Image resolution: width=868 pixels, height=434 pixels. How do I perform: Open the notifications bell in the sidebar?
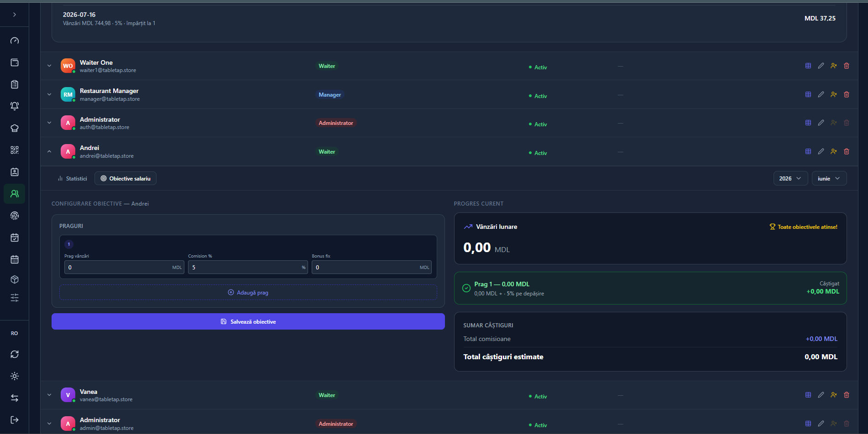coord(15,106)
